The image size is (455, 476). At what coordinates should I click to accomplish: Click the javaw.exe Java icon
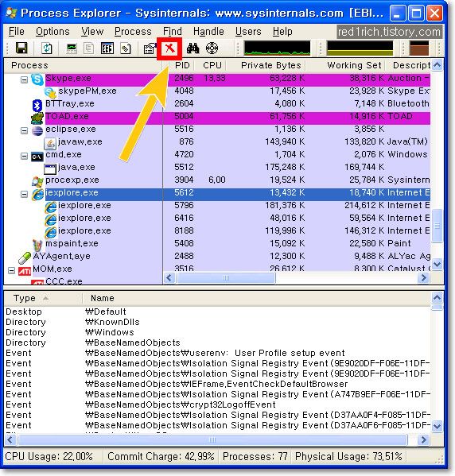(50, 143)
